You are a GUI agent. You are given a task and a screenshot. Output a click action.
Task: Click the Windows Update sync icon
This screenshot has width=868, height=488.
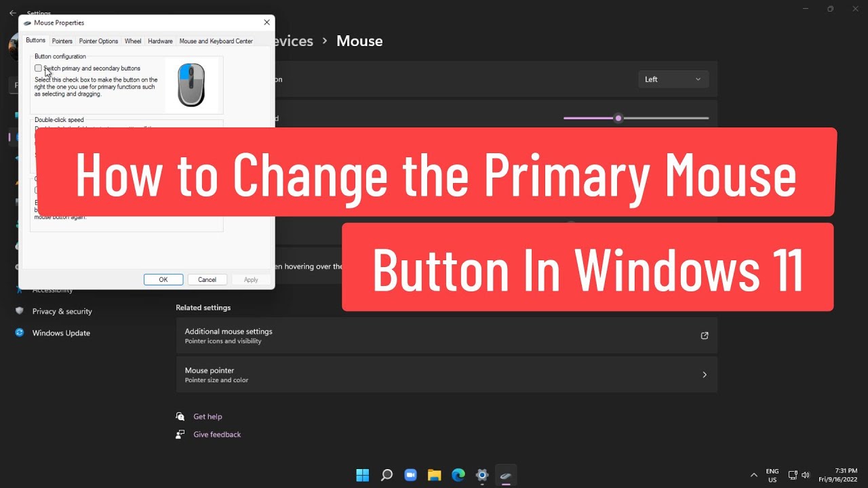[x=20, y=333]
